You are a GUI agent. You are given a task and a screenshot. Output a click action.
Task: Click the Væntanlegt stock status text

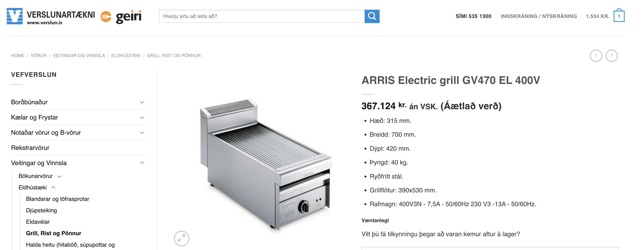pyautogui.click(x=375, y=220)
